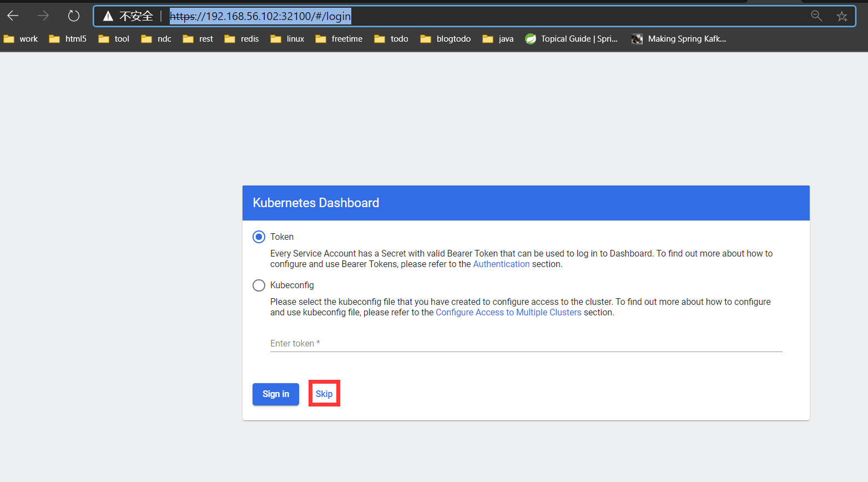Open Configure Access to Multiple Clusters link
Screen dimensions: 868x482
(508, 313)
